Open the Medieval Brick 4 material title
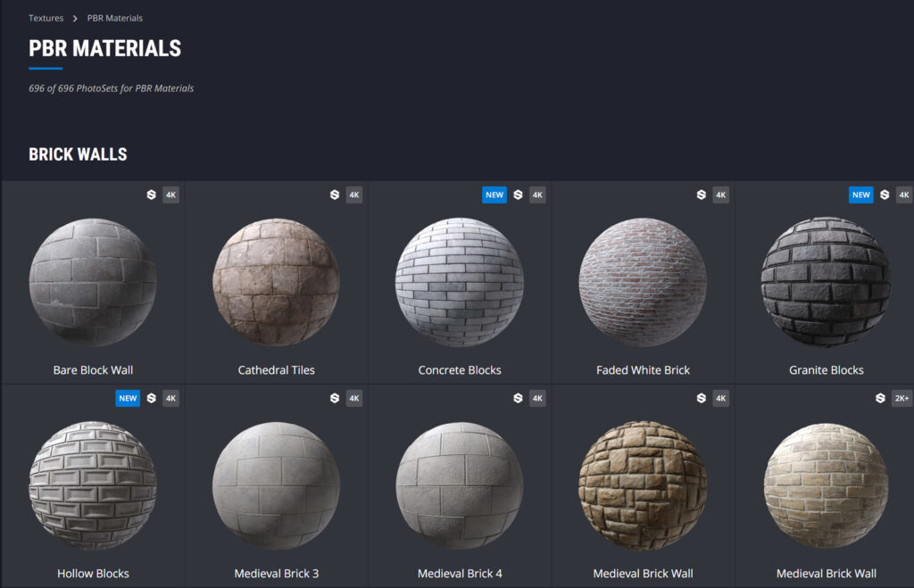Image resolution: width=914 pixels, height=588 pixels. coord(460,574)
